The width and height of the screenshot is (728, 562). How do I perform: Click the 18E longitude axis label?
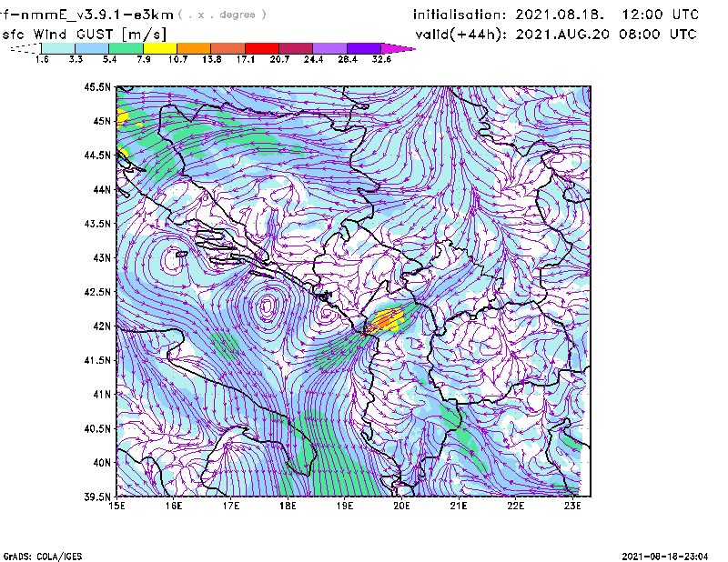pos(288,506)
